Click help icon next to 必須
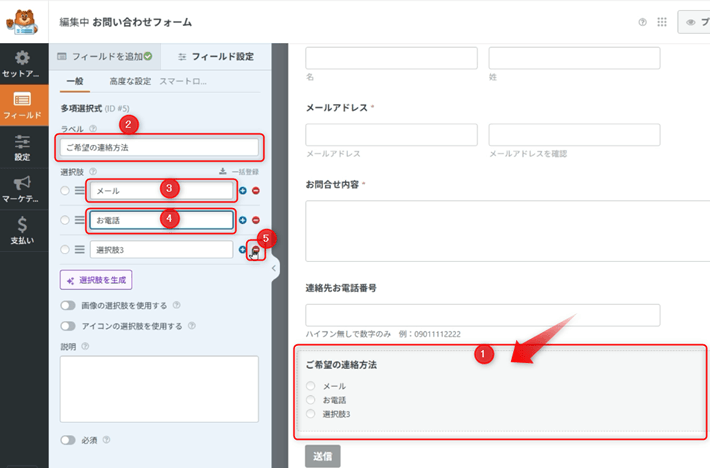This screenshot has width=710, height=468. click(x=106, y=439)
